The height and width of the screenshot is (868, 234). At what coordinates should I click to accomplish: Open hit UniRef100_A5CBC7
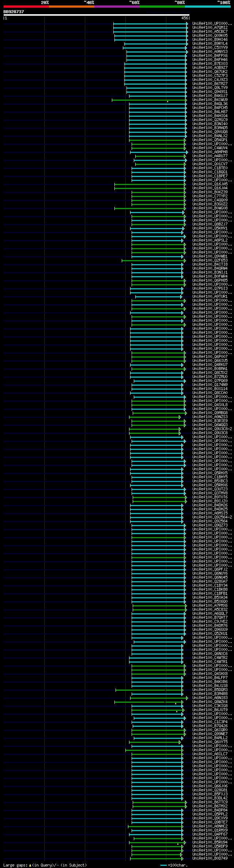(x=210, y=32)
